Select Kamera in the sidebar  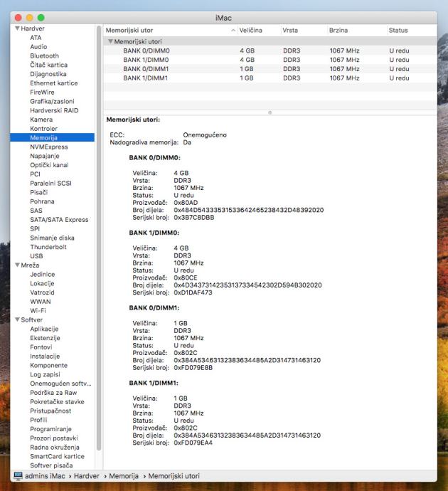point(41,120)
